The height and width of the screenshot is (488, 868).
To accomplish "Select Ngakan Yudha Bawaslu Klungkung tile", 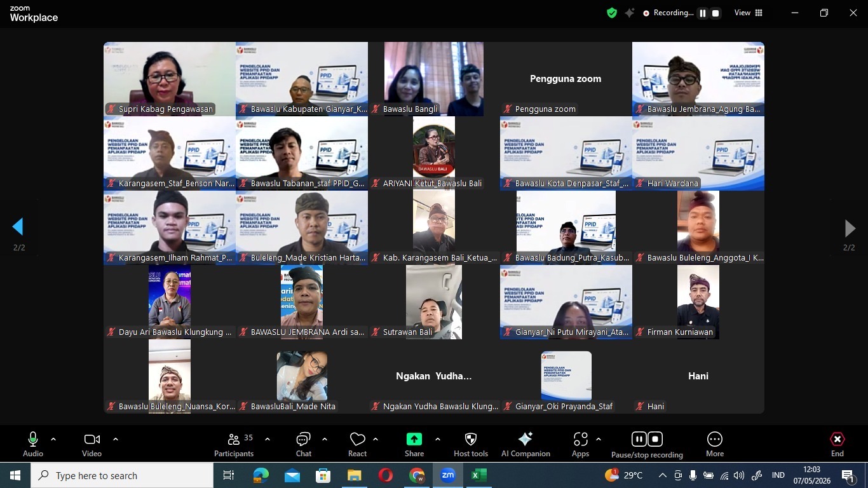I will [434, 376].
